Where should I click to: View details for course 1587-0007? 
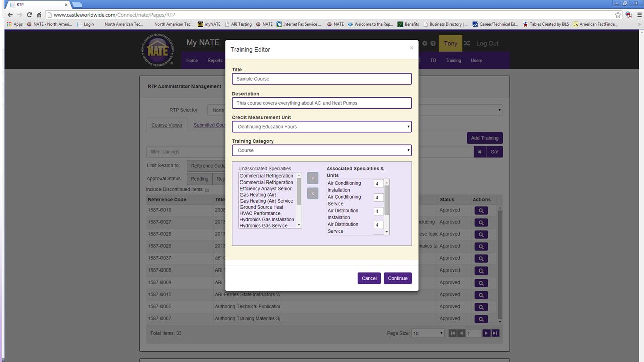[x=481, y=319]
